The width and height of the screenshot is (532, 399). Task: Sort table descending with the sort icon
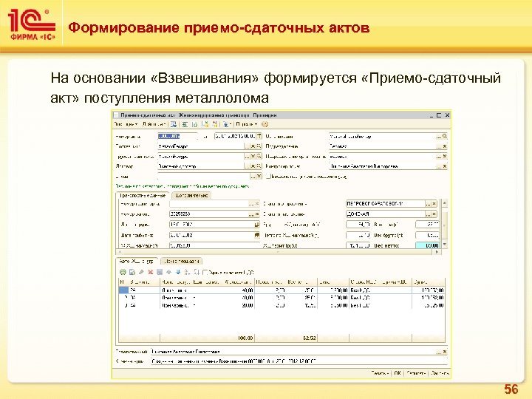coord(196,272)
